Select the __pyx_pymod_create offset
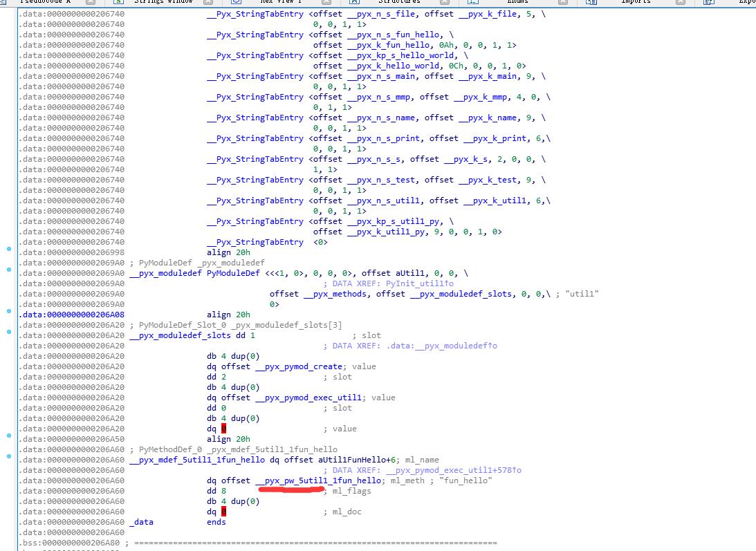The image size is (756, 551). (299, 366)
